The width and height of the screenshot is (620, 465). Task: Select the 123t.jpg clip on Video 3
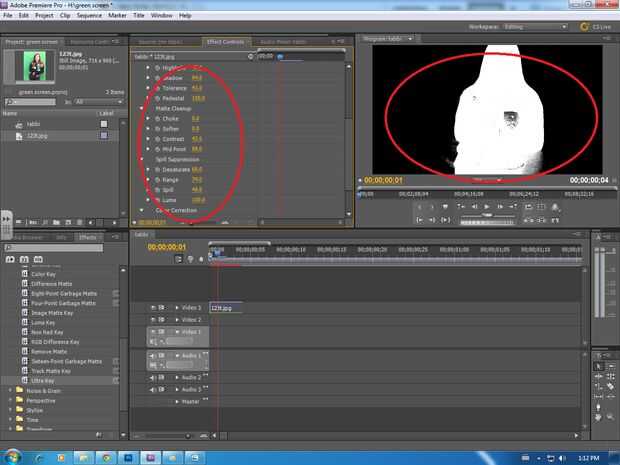[226, 308]
